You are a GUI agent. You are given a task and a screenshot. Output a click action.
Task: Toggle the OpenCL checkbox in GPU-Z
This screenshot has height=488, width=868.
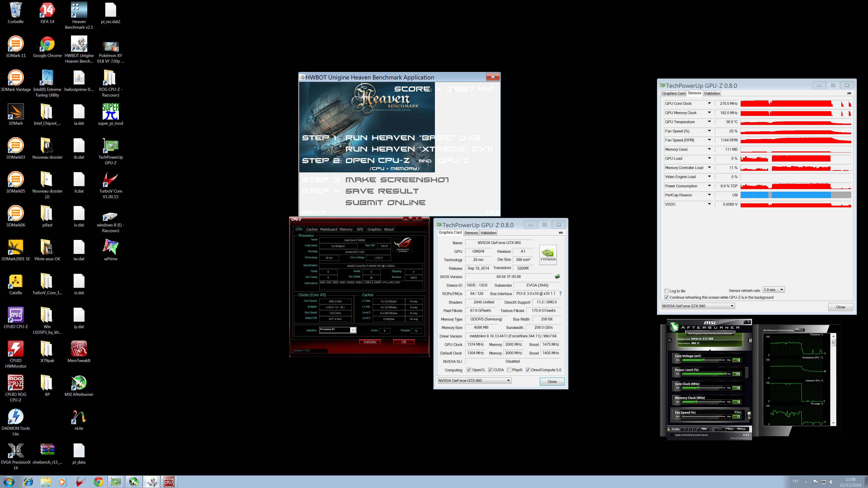(x=469, y=370)
